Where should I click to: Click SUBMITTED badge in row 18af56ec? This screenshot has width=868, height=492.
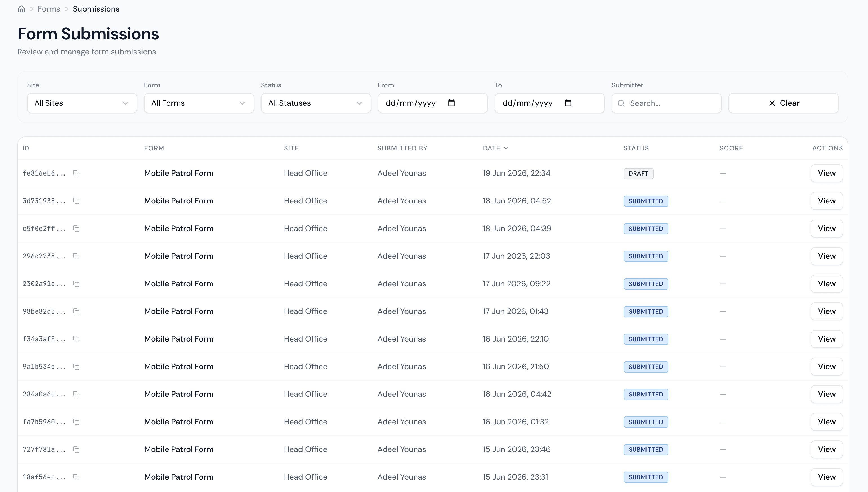646,477
